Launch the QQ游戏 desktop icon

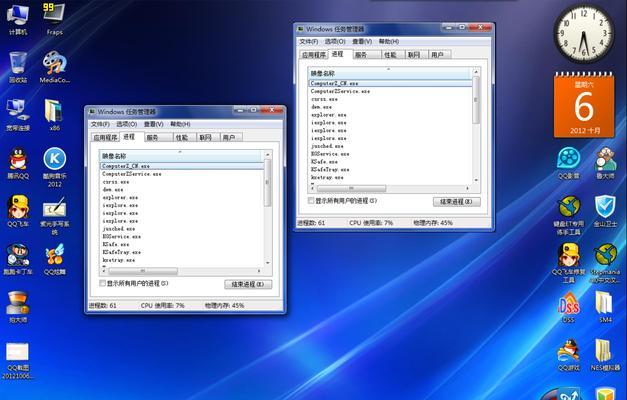[x=569, y=355]
